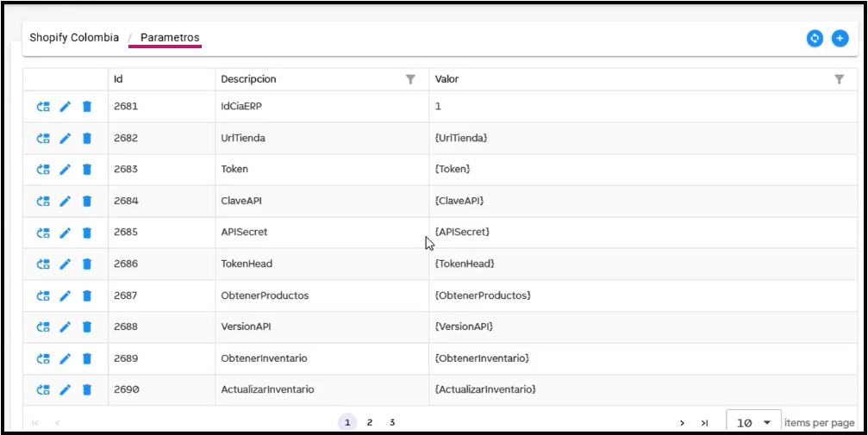Open the Parametros breadcrumb tab
The image size is (868, 435).
[x=170, y=38]
